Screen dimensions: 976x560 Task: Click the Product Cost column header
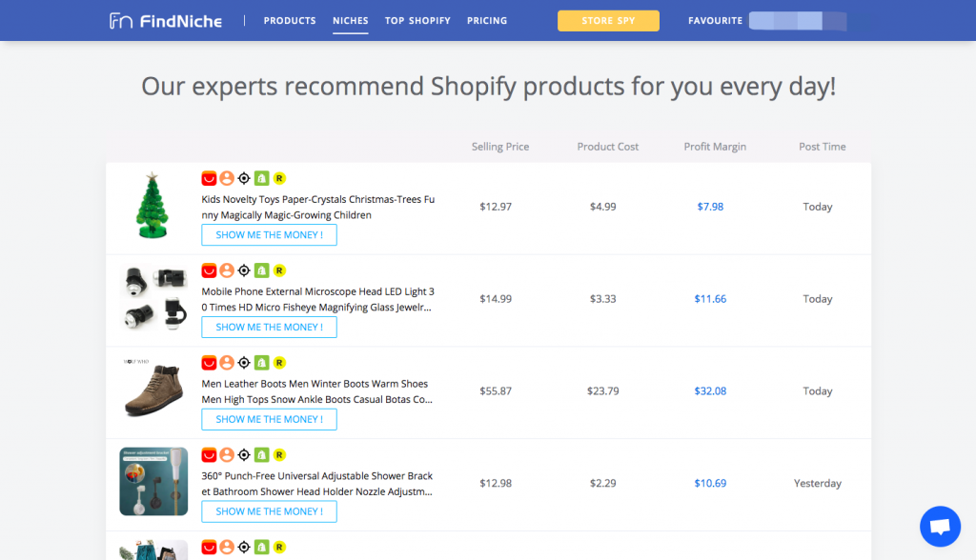(607, 147)
